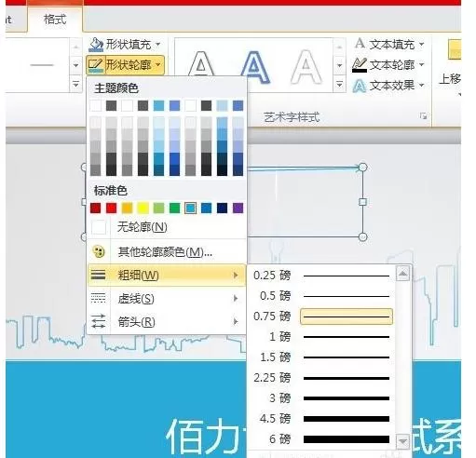The image size is (476, 458).
Task: Click the shape's right-middle resize handle
Action: (362, 202)
